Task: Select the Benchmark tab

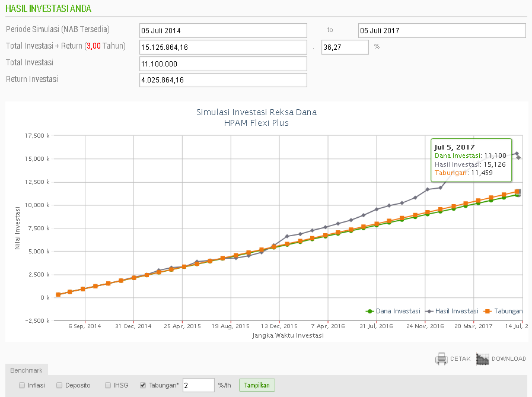Action: (x=27, y=370)
